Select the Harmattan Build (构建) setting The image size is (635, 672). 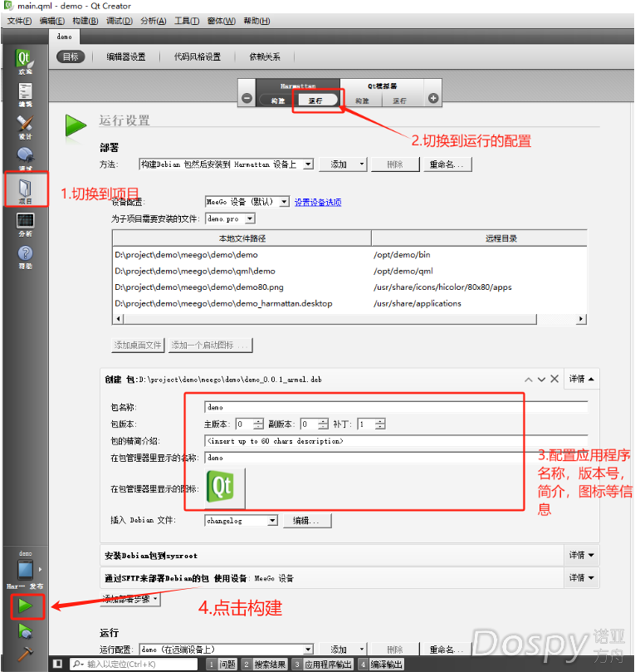pos(278,101)
